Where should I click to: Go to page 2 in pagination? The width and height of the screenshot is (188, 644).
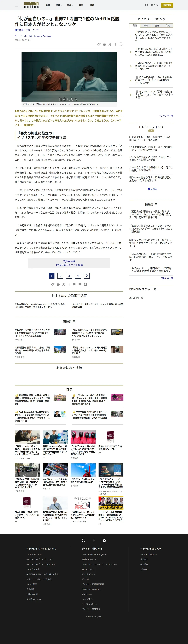pos(60,276)
